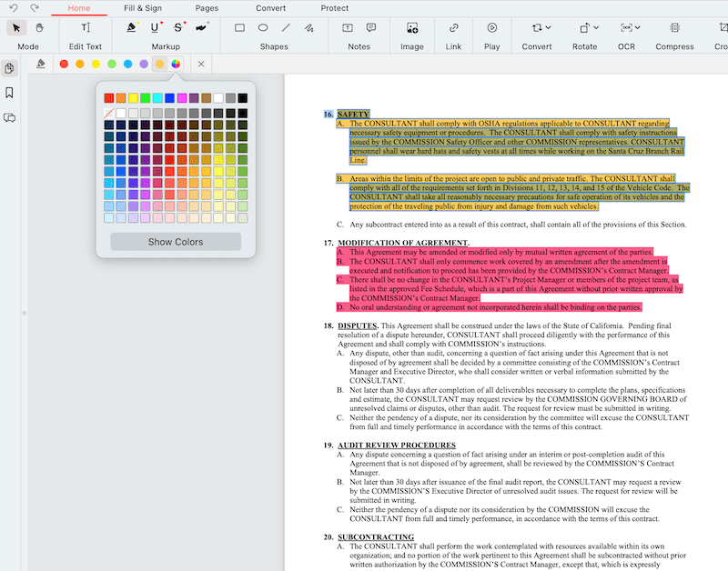Open the Compress tool
The height and width of the screenshot is (571, 728).
[x=674, y=28]
